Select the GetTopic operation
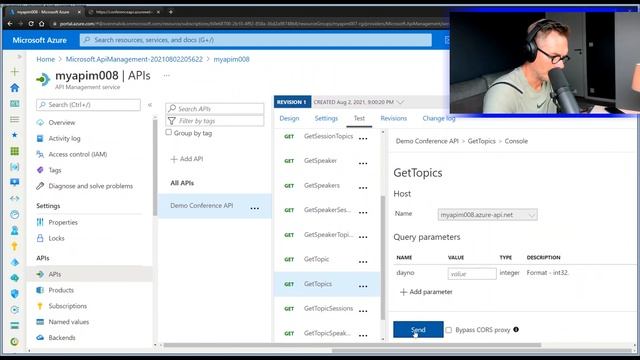 click(x=316, y=259)
